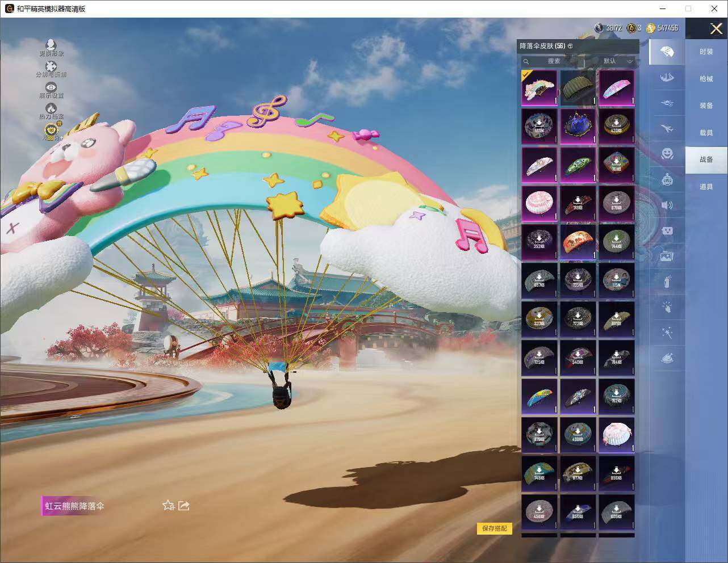Switch to the 时装 tab
This screenshot has width=728, height=563.
point(706,52)
